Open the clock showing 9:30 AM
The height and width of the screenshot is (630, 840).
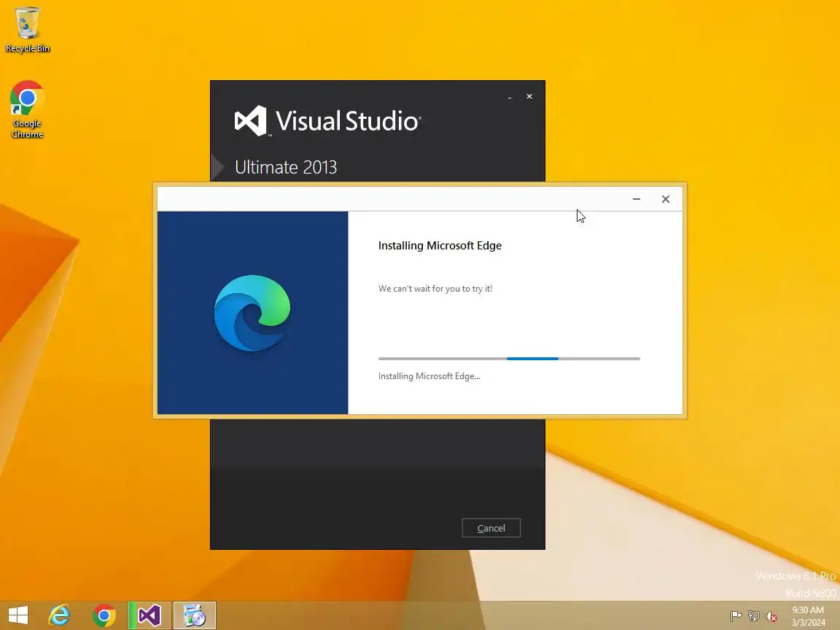pyautogui.click(x=809, y=616)
